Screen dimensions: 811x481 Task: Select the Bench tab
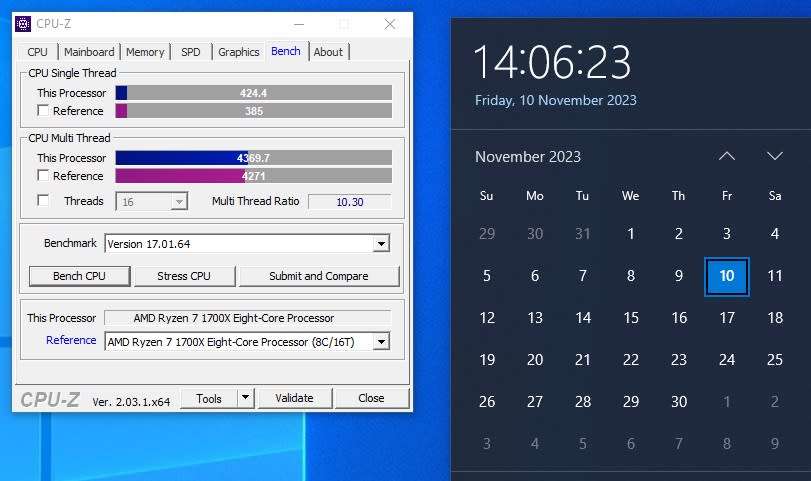[x=286, y=51]
